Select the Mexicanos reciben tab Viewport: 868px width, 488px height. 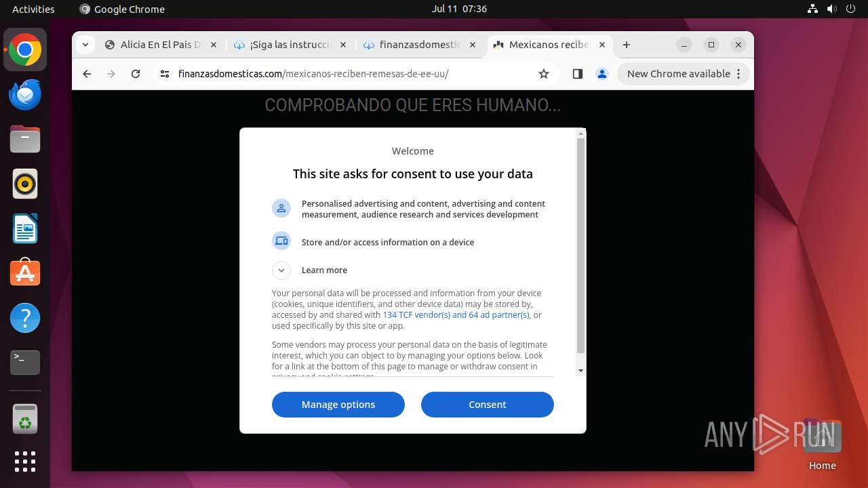pyautogui.click(x=549, y=45)
